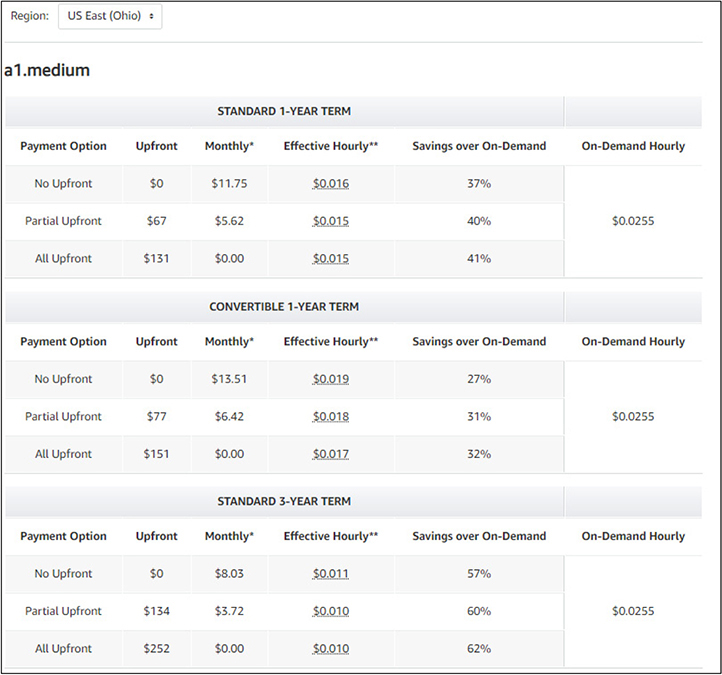Viewport: 722px width, 675px height.
Task: Select the $0.018 effective hourly link
Action: (331, 417)
